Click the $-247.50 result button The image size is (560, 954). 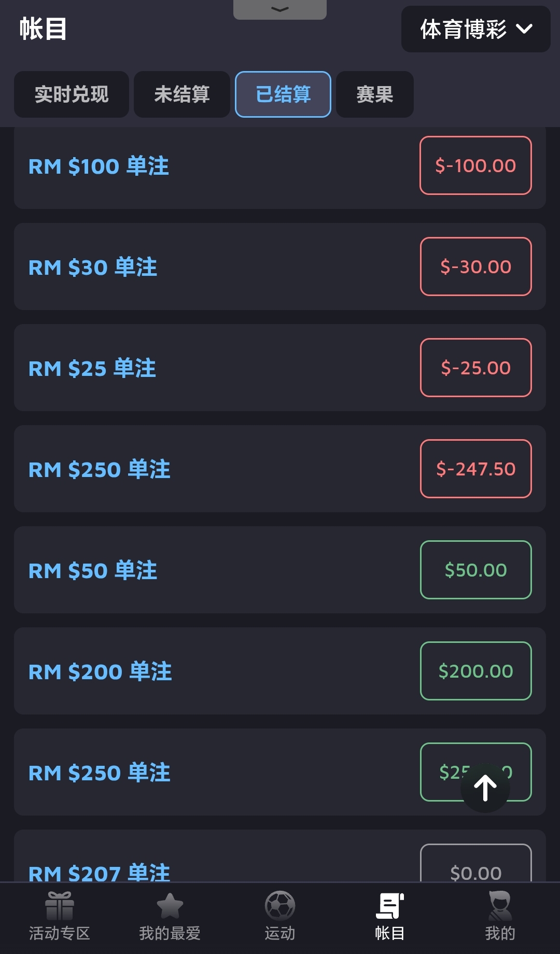(475, 469)
